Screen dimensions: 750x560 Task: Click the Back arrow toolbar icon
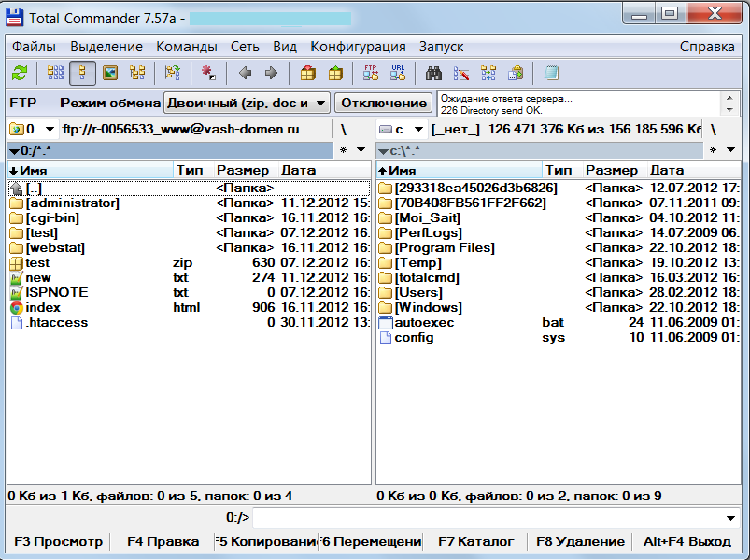pyautogui.click(x=246, y=73)
